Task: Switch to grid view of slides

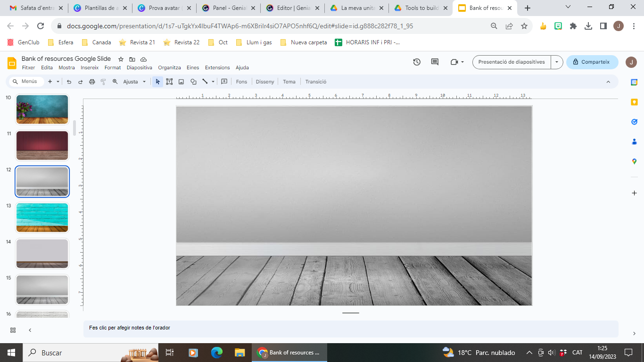Action: coord(13,330)
